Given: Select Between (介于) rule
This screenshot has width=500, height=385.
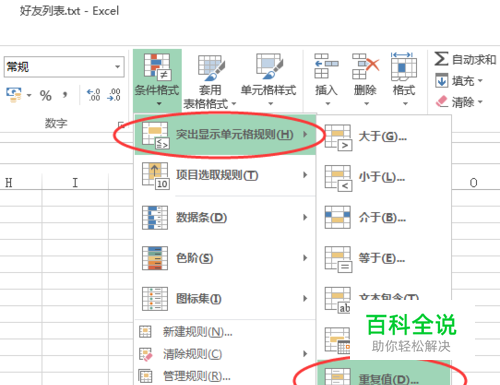Looking at the screenshot, I should pyautogui.click(x=383, y=218).
